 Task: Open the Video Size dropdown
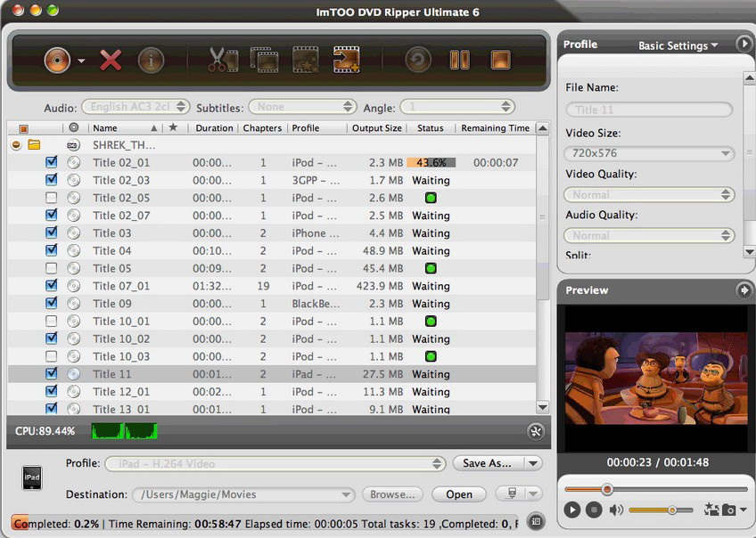coord(648,152)
